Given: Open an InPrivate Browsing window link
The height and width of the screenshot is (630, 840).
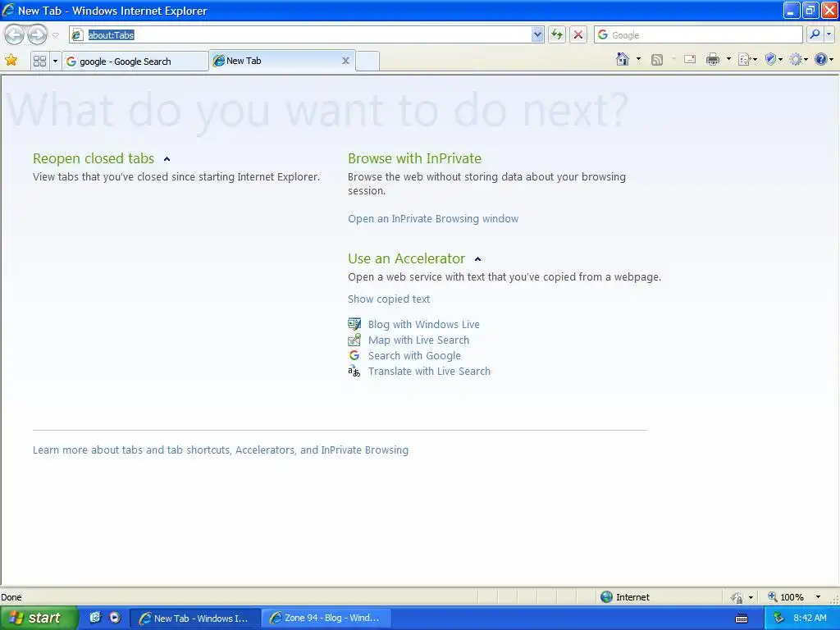Looking at the screenshot, I should (x=433, y=218).
